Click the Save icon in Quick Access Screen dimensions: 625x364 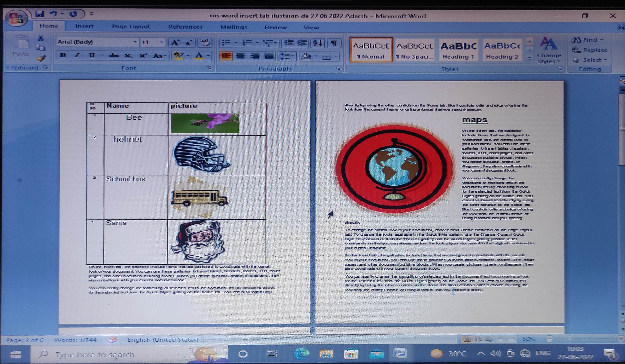(x=39, y=14)
